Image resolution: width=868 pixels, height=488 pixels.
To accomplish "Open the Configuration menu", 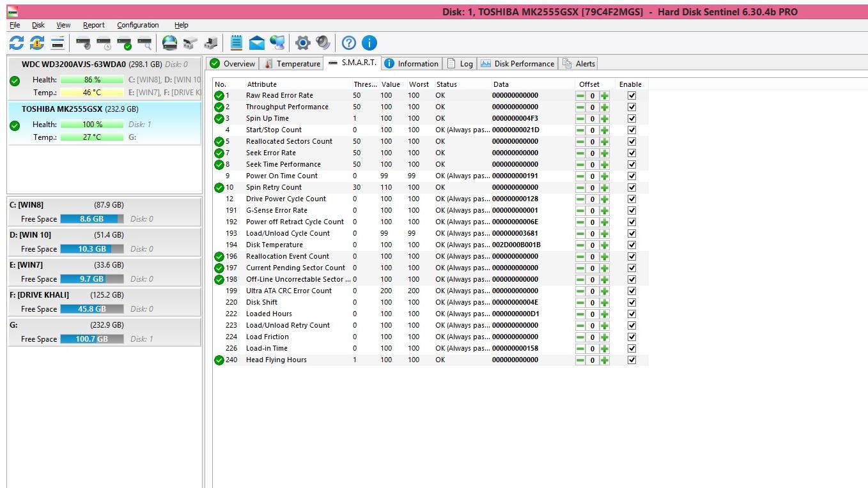I will [x=137, y=25].
